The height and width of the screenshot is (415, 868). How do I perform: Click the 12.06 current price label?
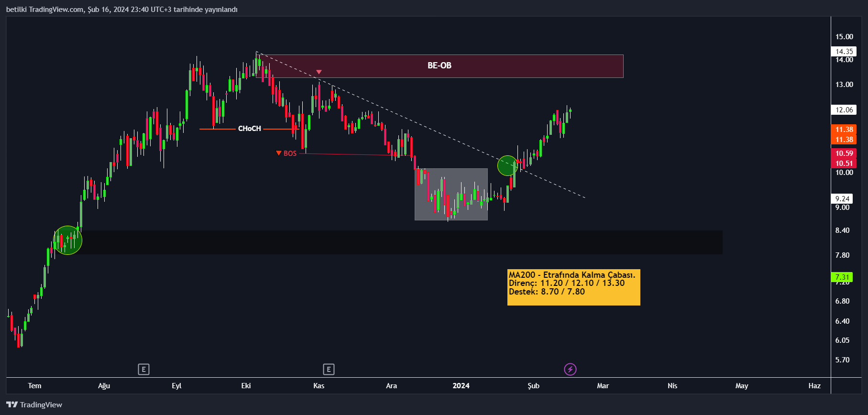(844, 109)
